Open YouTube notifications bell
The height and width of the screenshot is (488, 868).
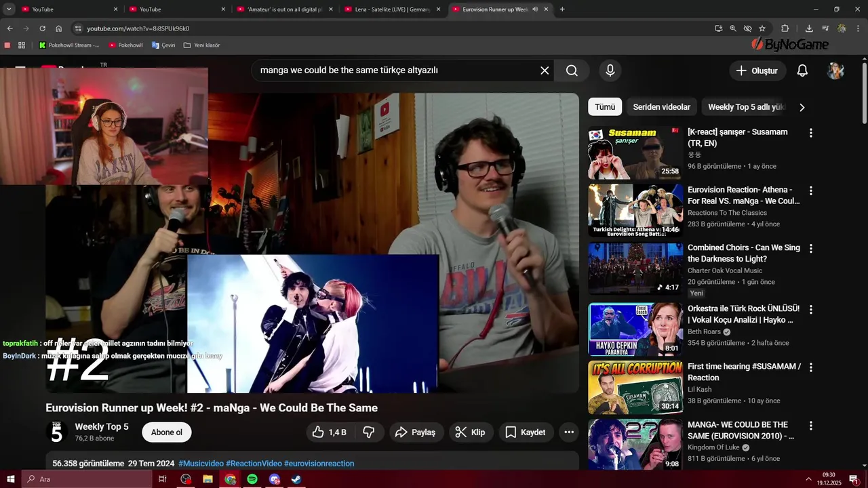802,70
